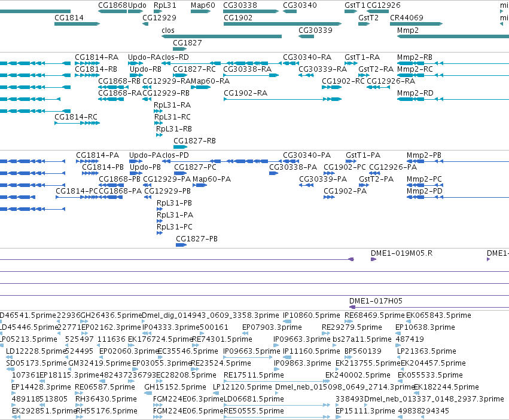The image size is (509, 420).
Task: Select the CG1814 gene bar
Action: [77, 24]
